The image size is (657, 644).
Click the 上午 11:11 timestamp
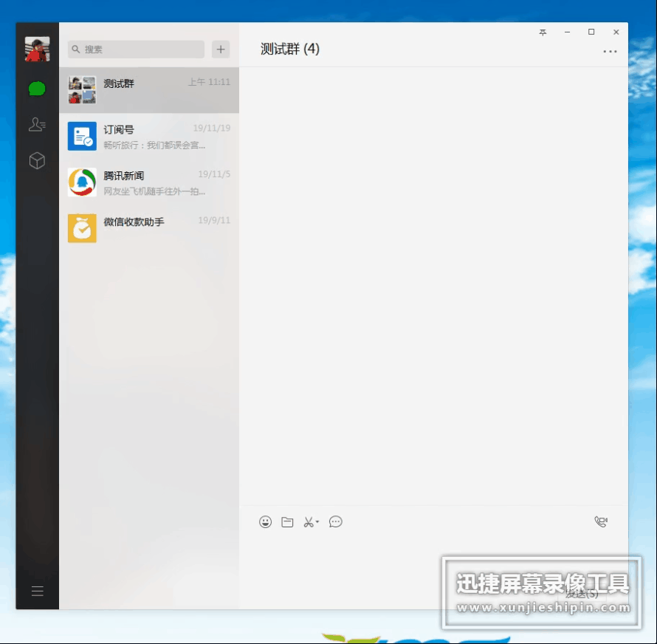coord(209,82)
